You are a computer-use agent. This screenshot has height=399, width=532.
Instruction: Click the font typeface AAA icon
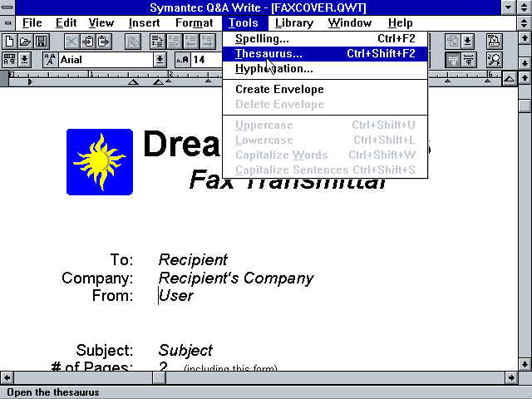50,60
